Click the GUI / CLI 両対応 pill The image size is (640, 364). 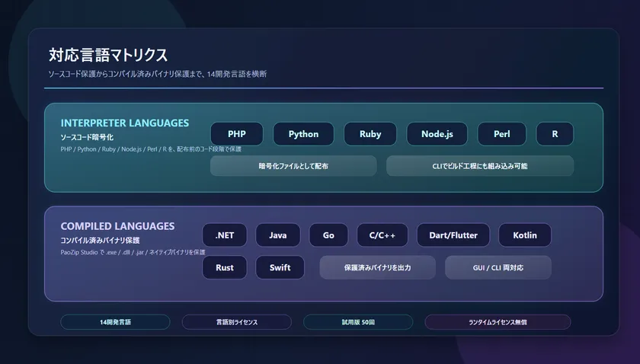pyautogui.click(x=498, y=268)
